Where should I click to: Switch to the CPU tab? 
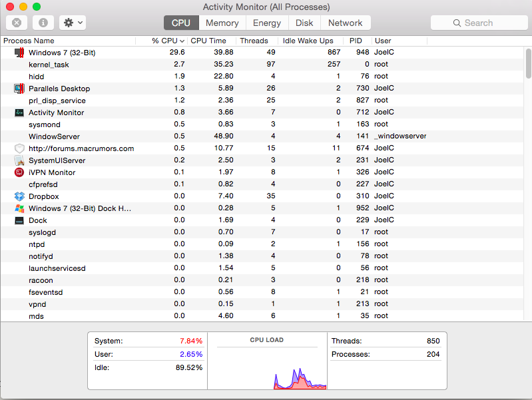coord(181,23)
